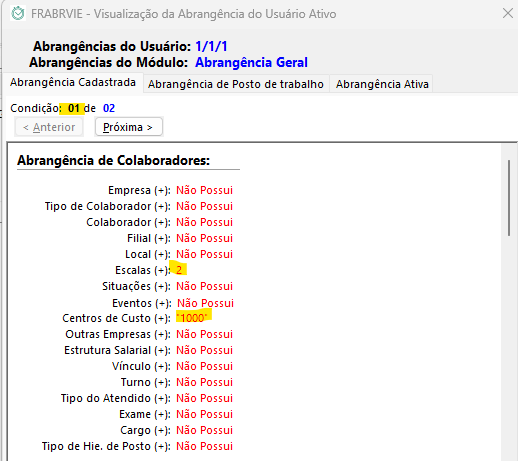This screenshot has height=461, width=518.
Task: Click the total conditions value 02
Action: [109, 108]
